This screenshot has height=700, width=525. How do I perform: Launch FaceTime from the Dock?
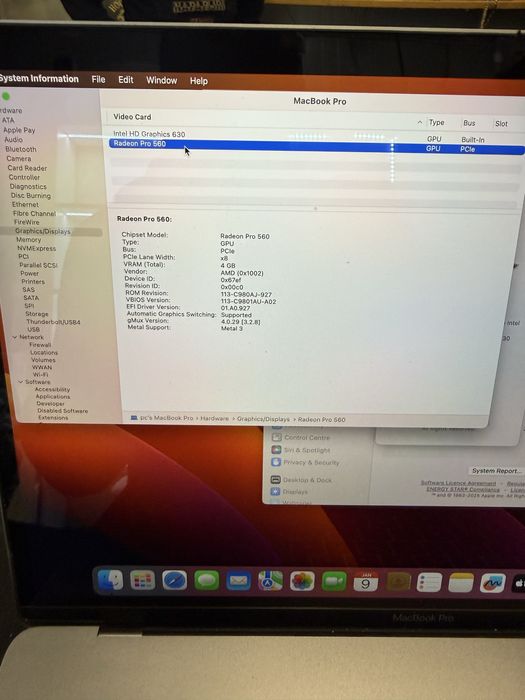coord(334,582)
